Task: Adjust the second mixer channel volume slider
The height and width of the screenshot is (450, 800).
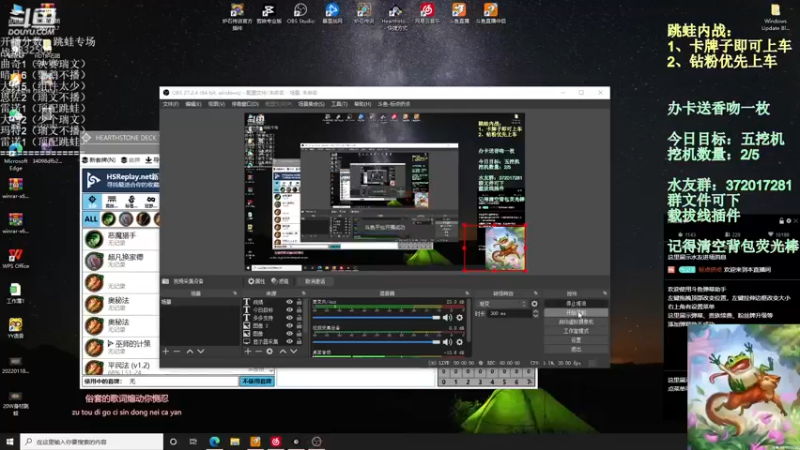Action: 377,342
